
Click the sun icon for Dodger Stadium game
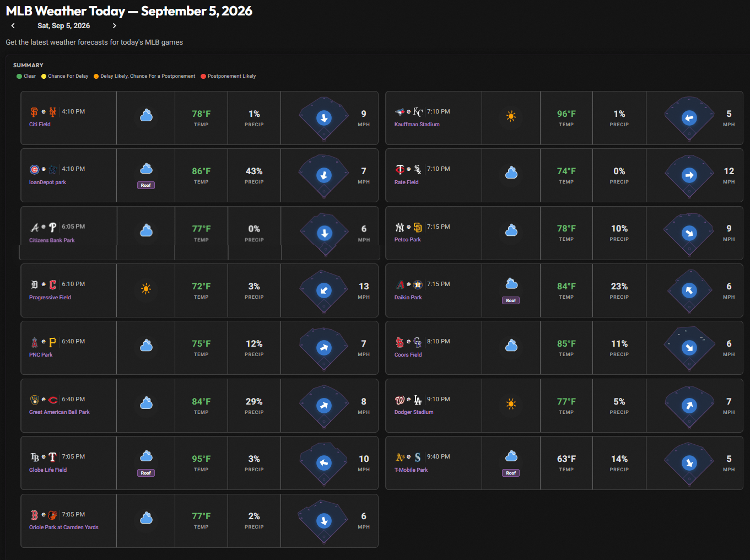coord(511,404)
